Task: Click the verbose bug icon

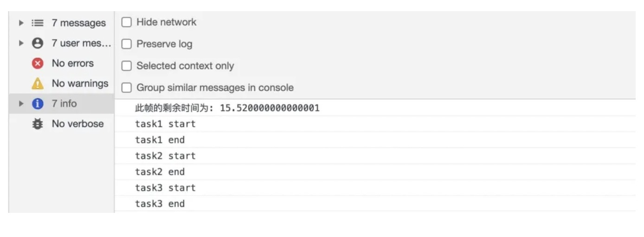Action: [38, 124]
